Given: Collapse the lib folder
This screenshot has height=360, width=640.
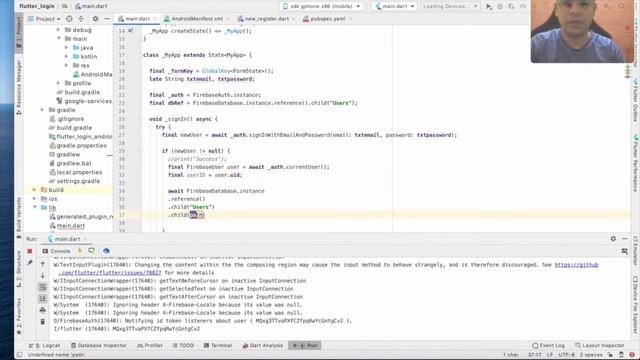Looking at the screenshot, I should [35, 208].
